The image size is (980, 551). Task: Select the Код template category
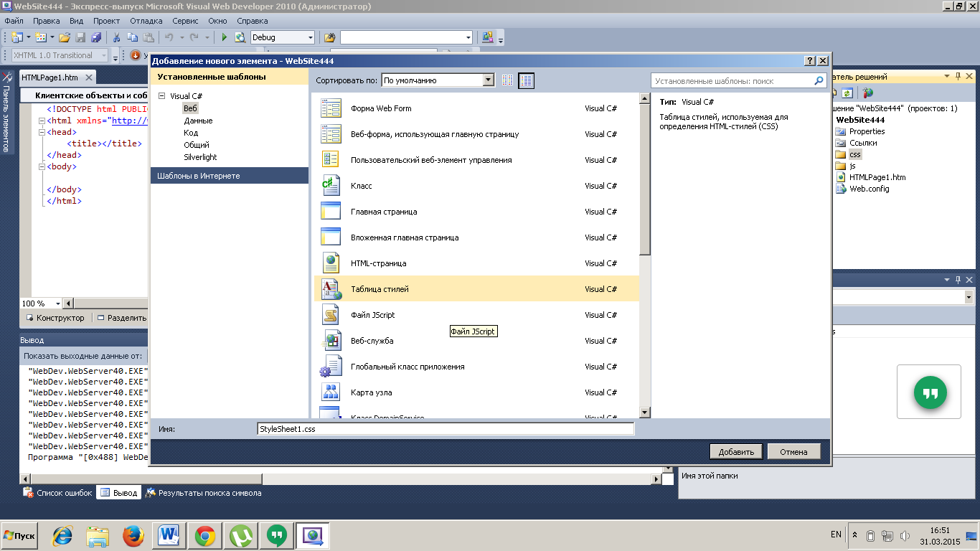(191, 133)
